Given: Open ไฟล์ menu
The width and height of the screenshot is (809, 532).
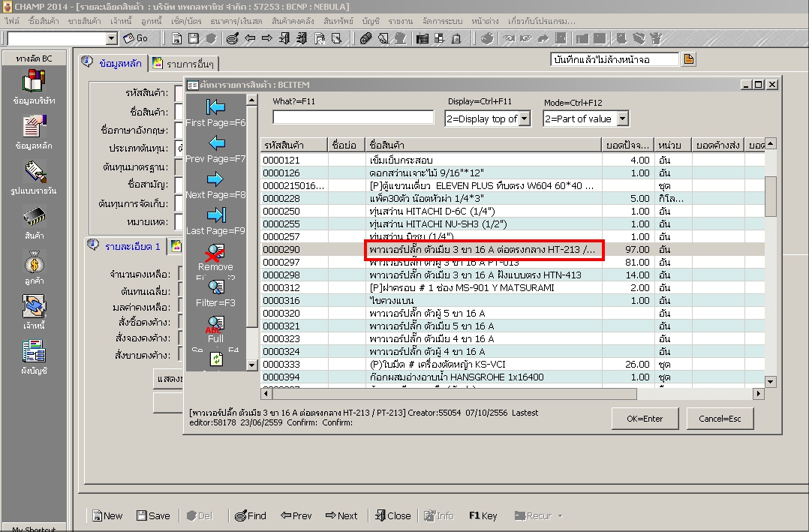Looking at the screenshot, I should tap(12, 21).
